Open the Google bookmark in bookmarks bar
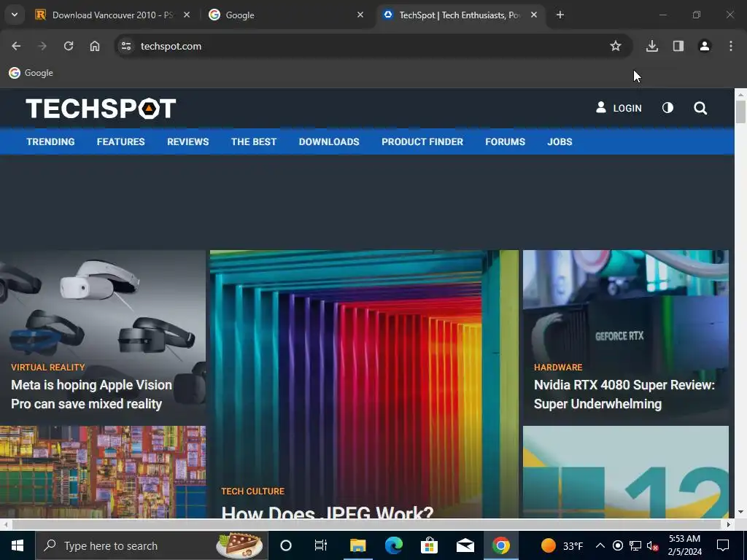747x560 pixels. point(31,73)
